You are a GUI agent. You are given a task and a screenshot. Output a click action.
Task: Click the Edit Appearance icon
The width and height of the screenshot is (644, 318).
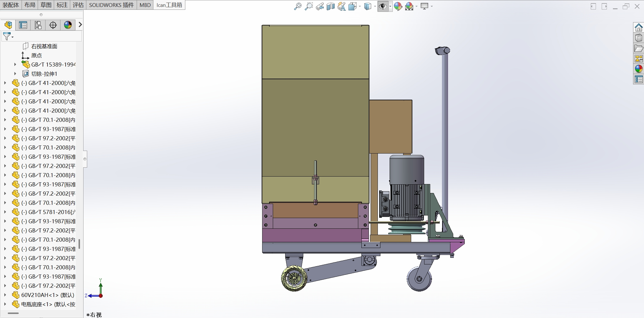point(398,6)
